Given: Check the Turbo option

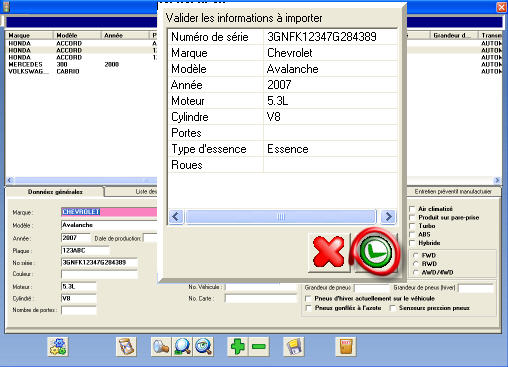Looking at the screenshot, I should click(412, 226).
